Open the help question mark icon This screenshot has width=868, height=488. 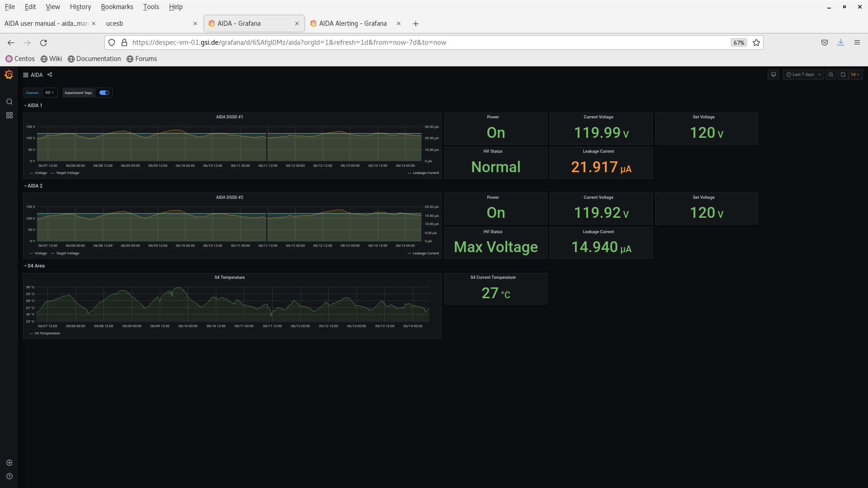pos(9,476)
